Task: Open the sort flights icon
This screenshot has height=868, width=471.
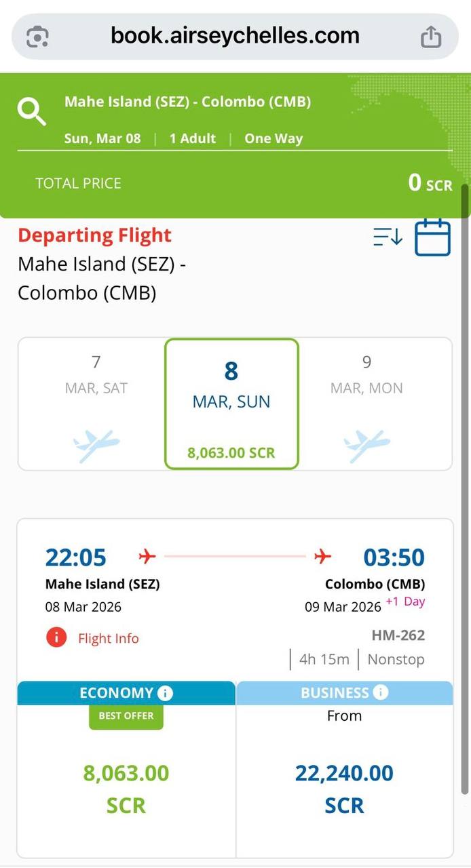Action: pos(388,237)
